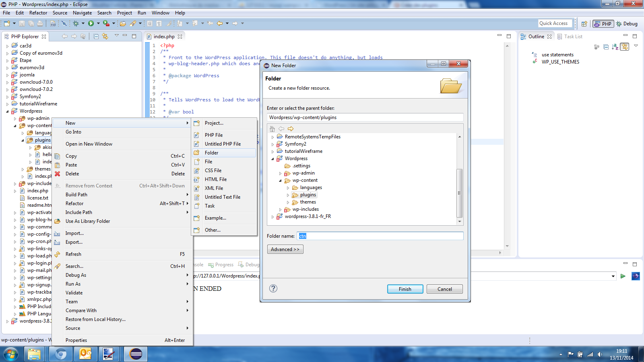Select Delete in the context menu

click(123, 174)
